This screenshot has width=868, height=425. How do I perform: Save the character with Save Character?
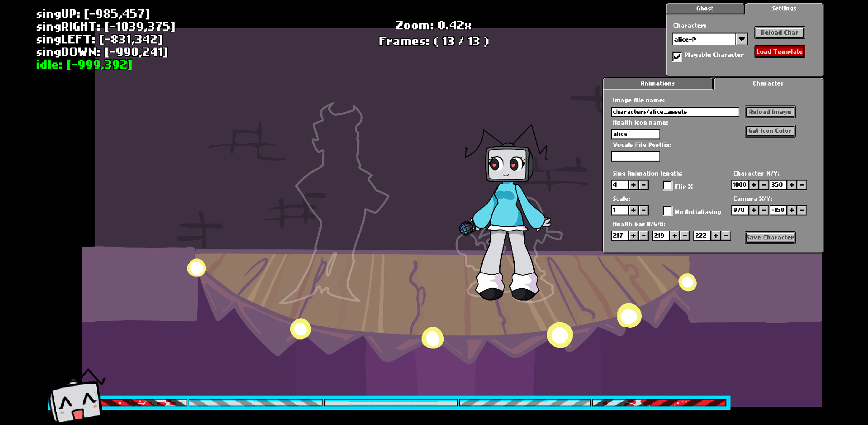(769, 237)
